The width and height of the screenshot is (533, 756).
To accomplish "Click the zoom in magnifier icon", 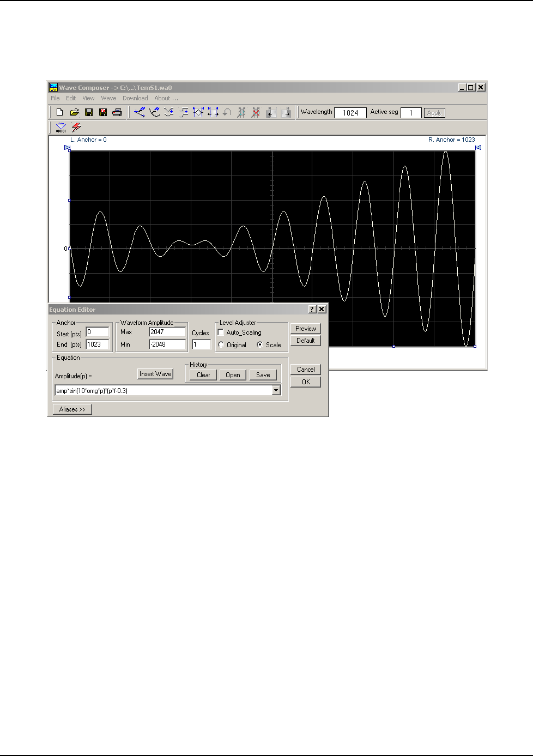I will (241, 112).
